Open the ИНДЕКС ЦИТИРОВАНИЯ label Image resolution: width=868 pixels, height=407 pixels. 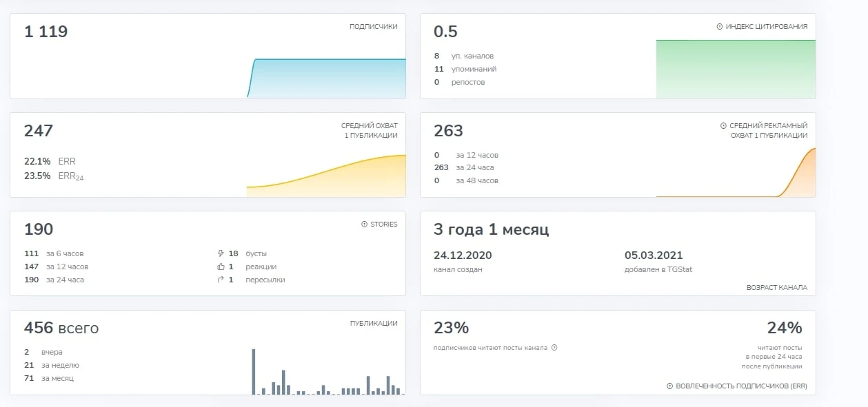767,27
